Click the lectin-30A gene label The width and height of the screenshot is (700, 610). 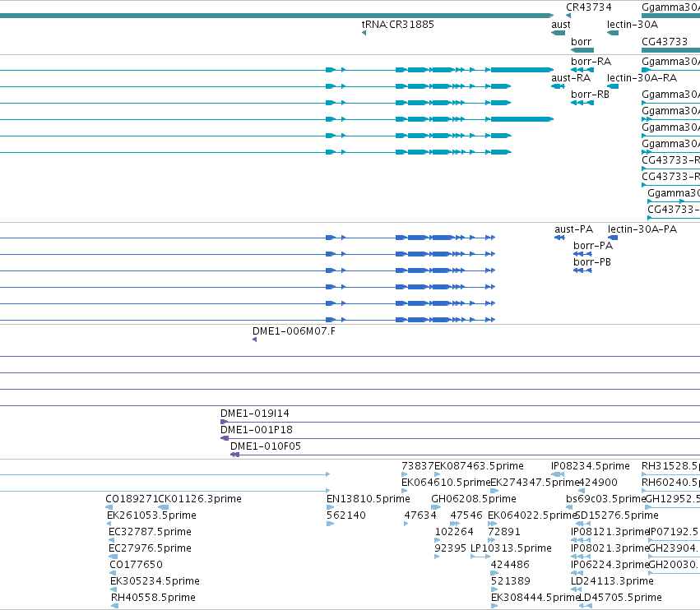pyautogui.click(x=633, y=25)
